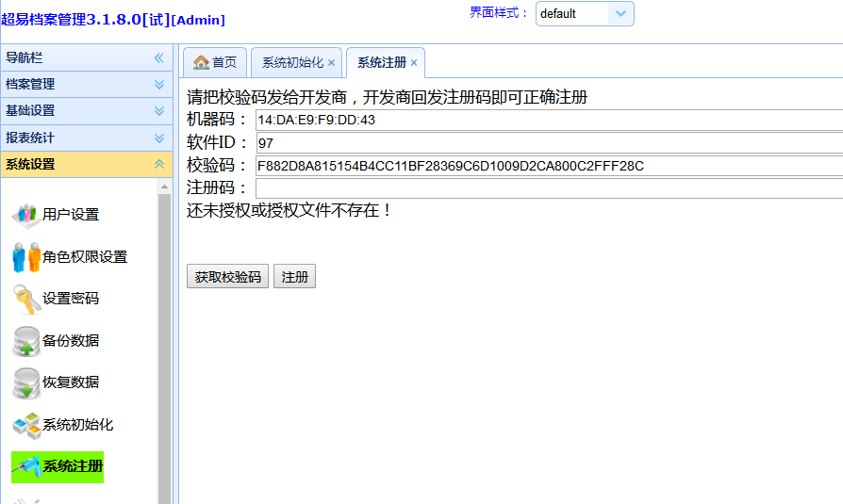
Task: Open 系统初始化 cubes icon
Action: [25, 425]
